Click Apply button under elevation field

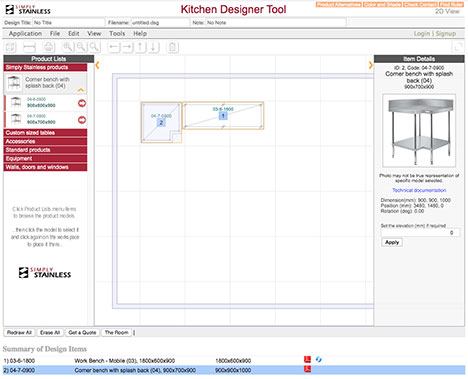point(392,242)
